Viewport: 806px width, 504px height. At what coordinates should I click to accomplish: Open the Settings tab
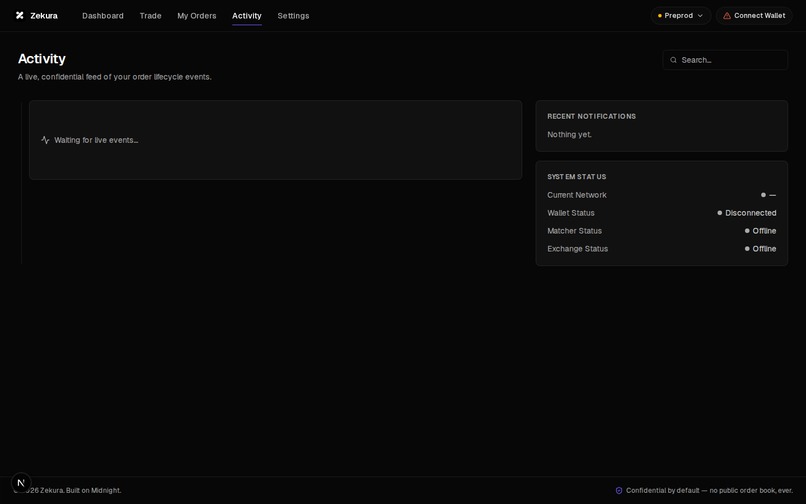[294, 16]
